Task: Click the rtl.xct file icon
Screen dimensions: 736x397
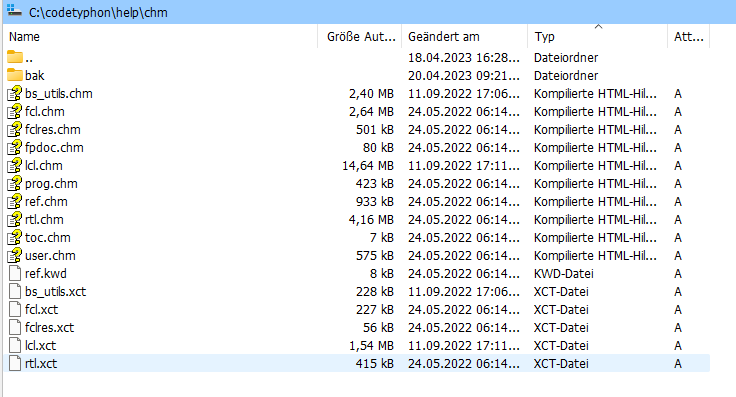Action: click(15, 363)
